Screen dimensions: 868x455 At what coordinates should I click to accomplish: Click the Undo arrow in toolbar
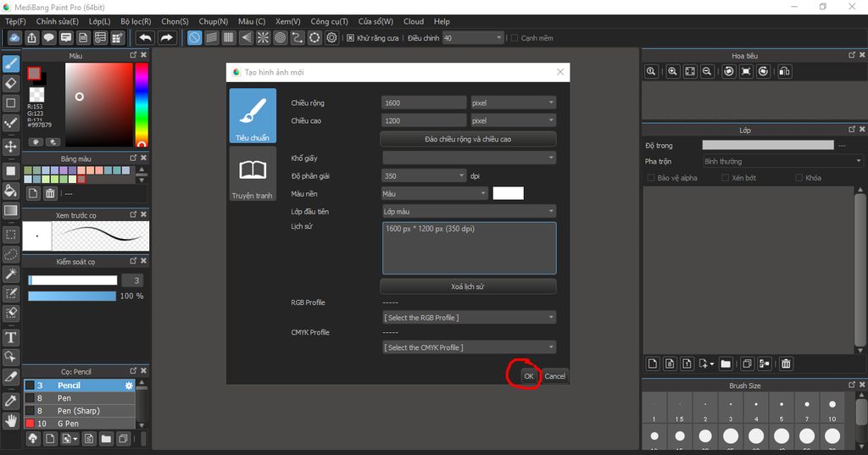145,37
